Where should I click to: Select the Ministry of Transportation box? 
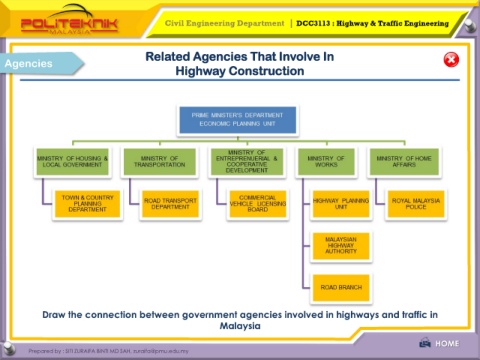coord(160,162)
